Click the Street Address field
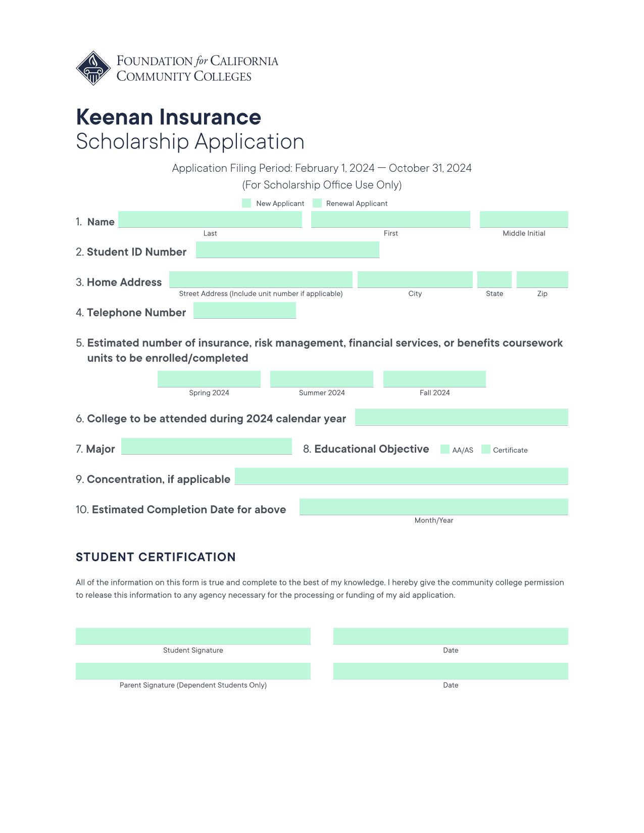 [261, 279]
